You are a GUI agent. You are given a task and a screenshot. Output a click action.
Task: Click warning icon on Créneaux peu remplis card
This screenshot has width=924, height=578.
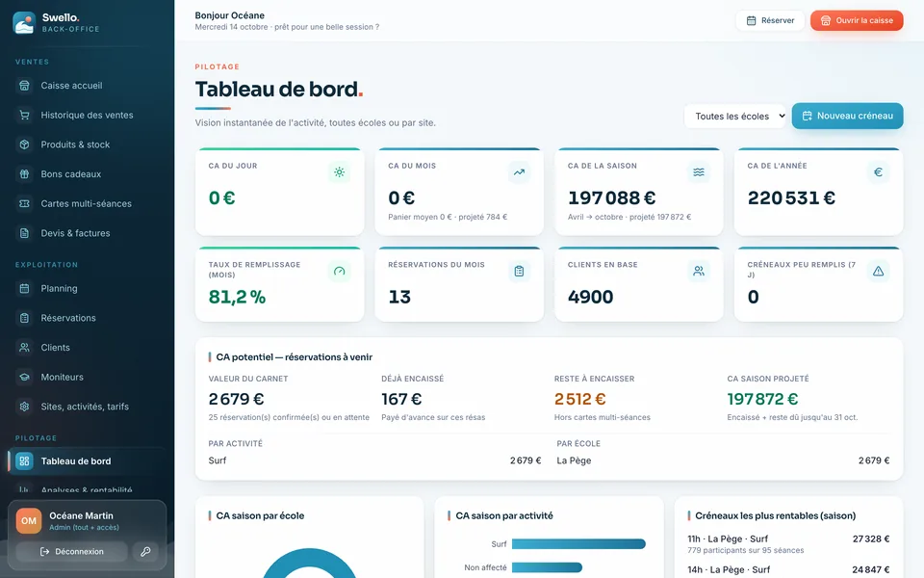point(878,272)
